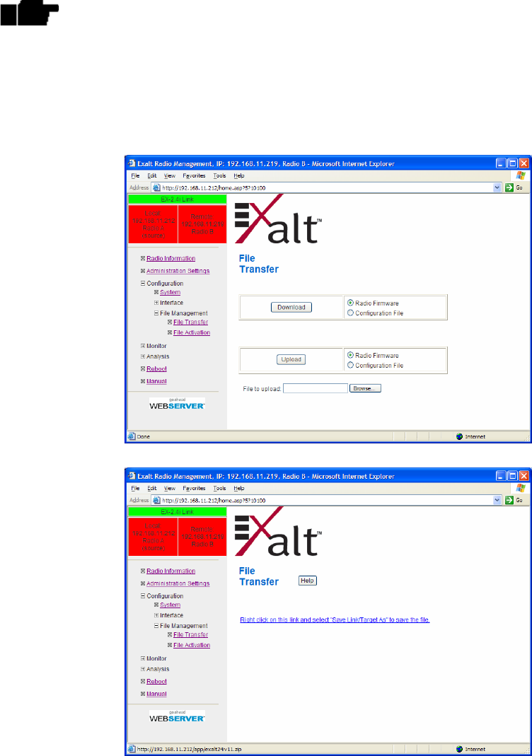Click the Windows flag logo in top window
Viewport: 532px width, 756px height.
[521, 175]
